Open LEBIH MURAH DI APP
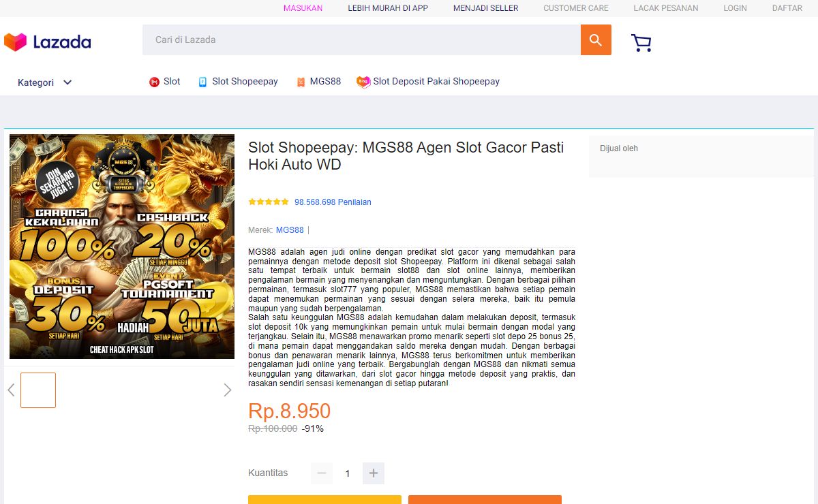 pos(388,8)
